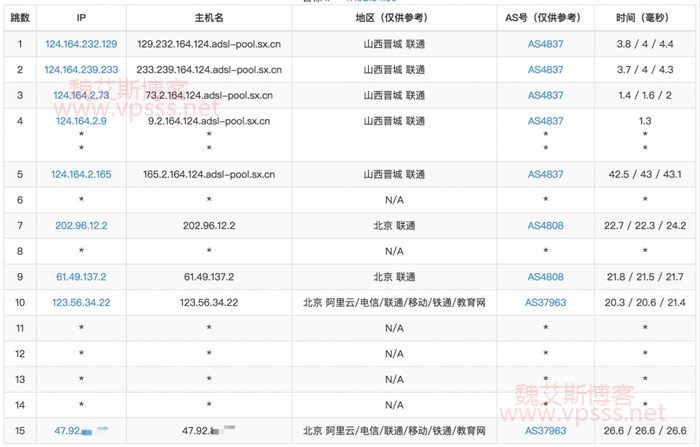The height and width of the screenshot is (447, 700).
Task: Open IP link 124.164.239.233
Action: (81, 70)
